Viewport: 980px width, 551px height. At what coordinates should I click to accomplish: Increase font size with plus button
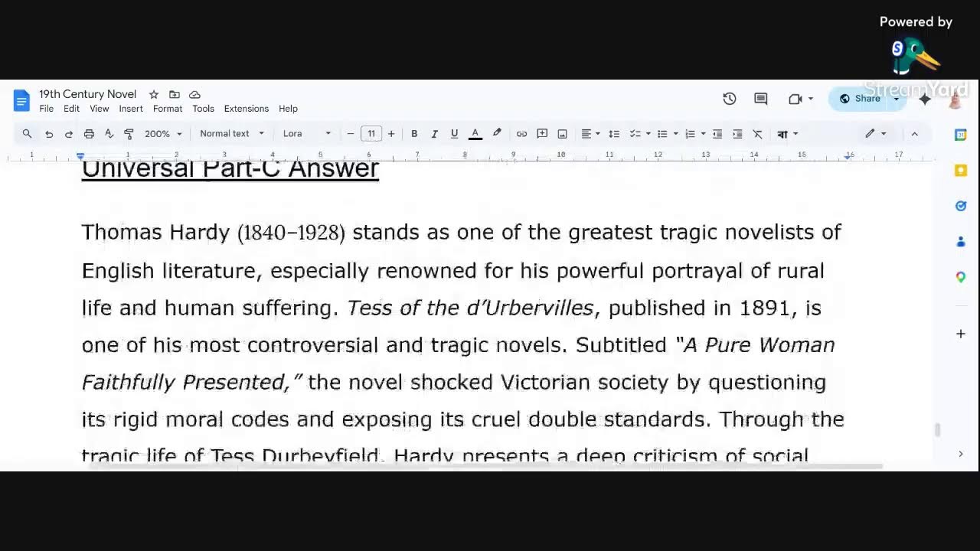pyautogui.click(x=391, y=134)
